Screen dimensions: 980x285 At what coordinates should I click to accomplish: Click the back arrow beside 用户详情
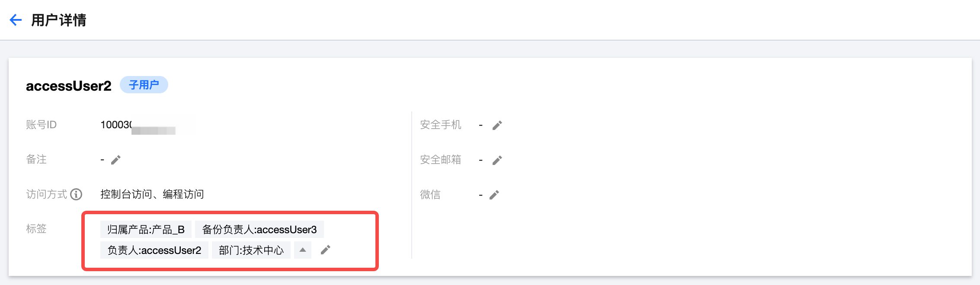[16, 20]
